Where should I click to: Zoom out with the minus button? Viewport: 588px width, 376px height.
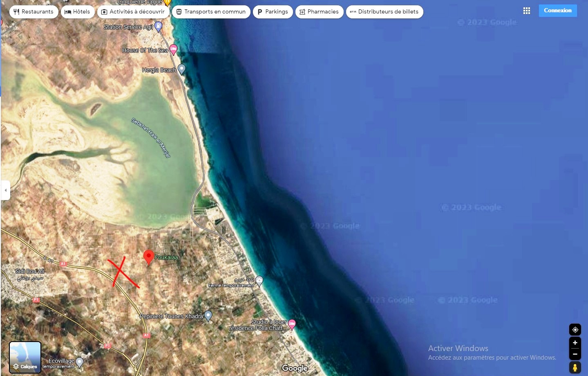[x=575, y=354]
